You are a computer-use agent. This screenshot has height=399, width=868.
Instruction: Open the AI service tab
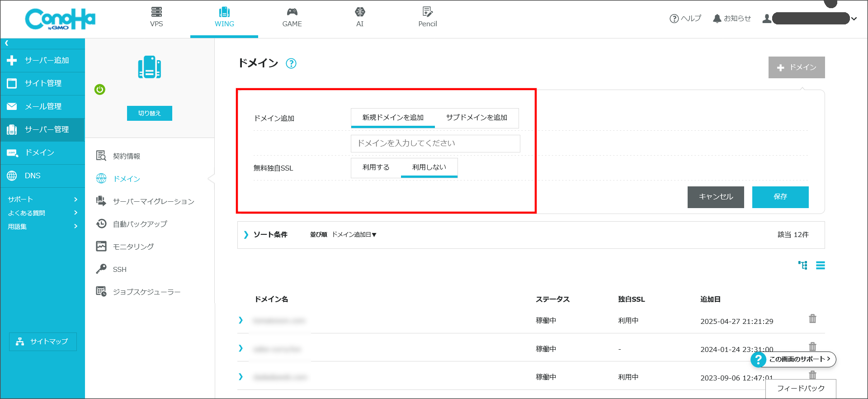point(360,18)
